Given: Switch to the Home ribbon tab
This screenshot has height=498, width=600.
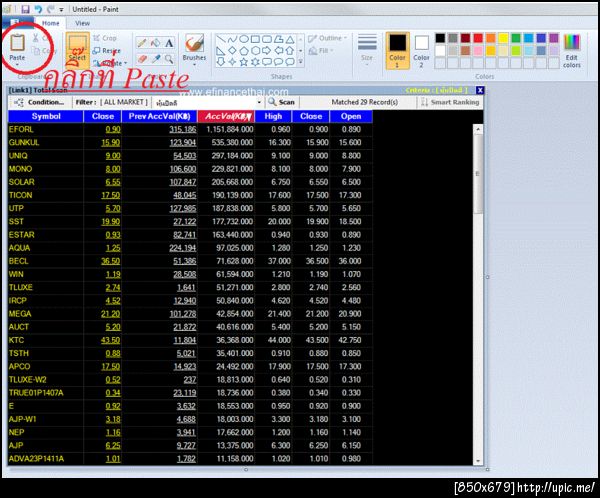Looking at the screenshot, I should tap(51, 23).
